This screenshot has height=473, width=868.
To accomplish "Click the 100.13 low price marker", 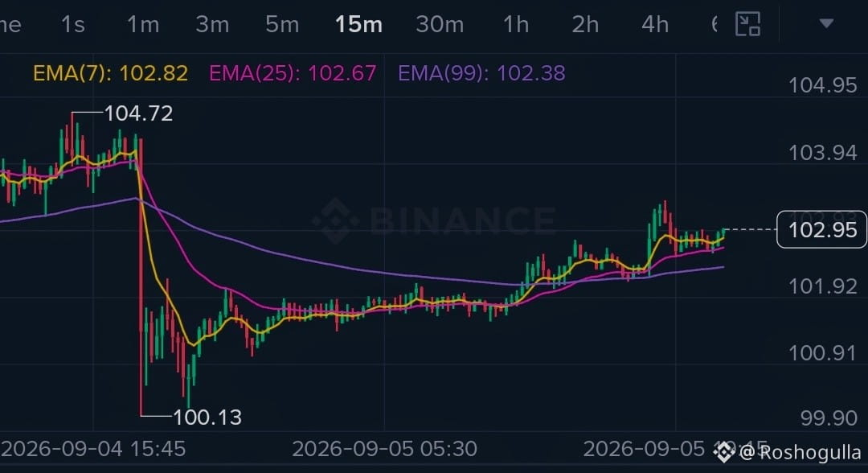I will pyautogui.click(x=207, y=417).
